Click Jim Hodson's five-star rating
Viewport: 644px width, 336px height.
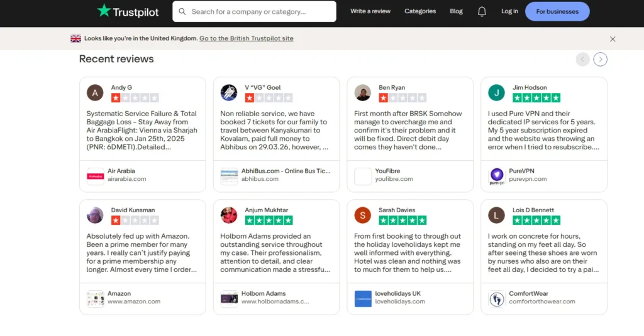click(536, 98)
